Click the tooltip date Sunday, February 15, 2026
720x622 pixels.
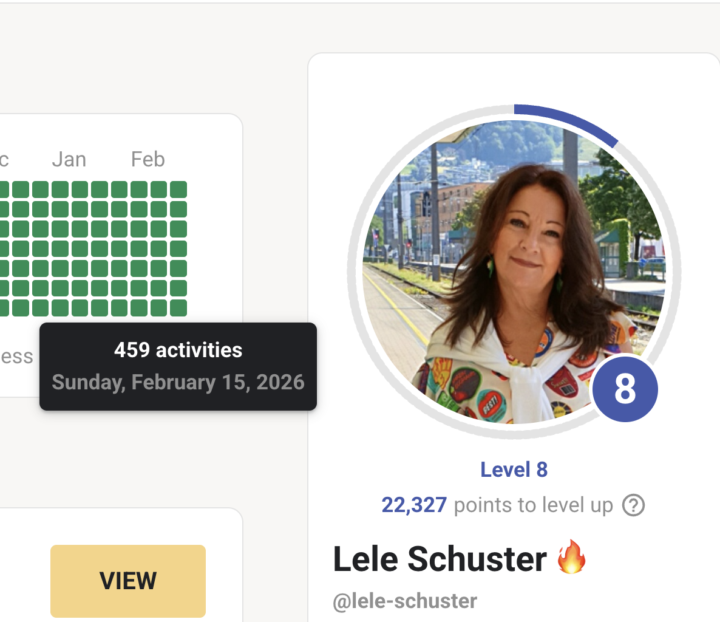tap(178, 382)
